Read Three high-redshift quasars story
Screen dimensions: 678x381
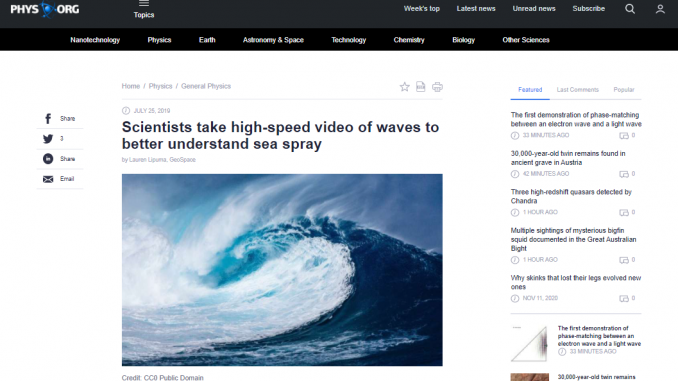[x=571, y=196]
